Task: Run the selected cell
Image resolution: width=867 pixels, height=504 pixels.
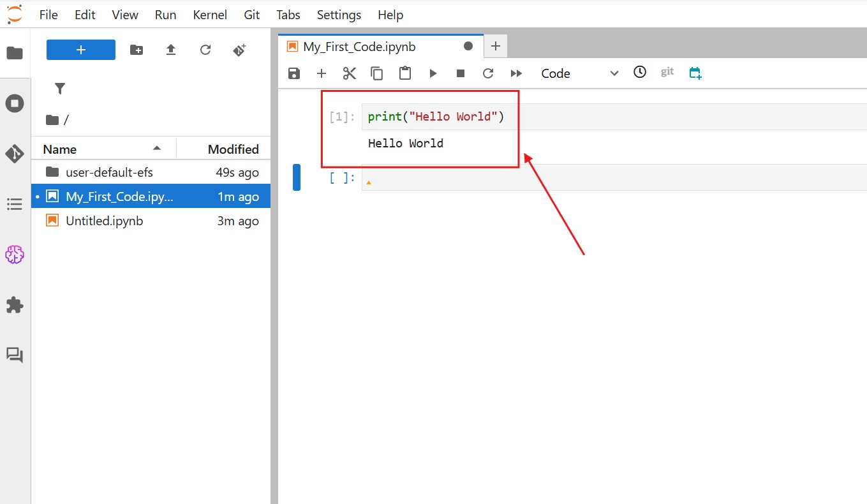Action: [433, 73]
